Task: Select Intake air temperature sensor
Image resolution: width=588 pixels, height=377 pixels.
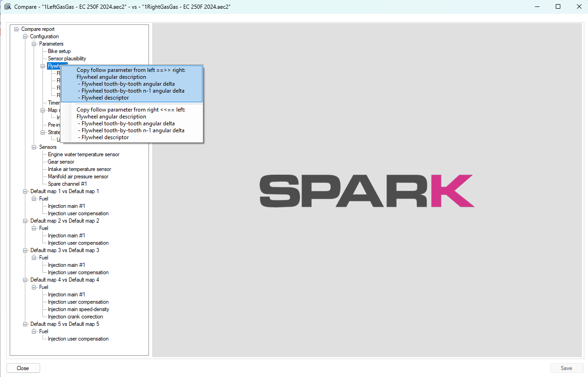Action: (x=79, y=169)
